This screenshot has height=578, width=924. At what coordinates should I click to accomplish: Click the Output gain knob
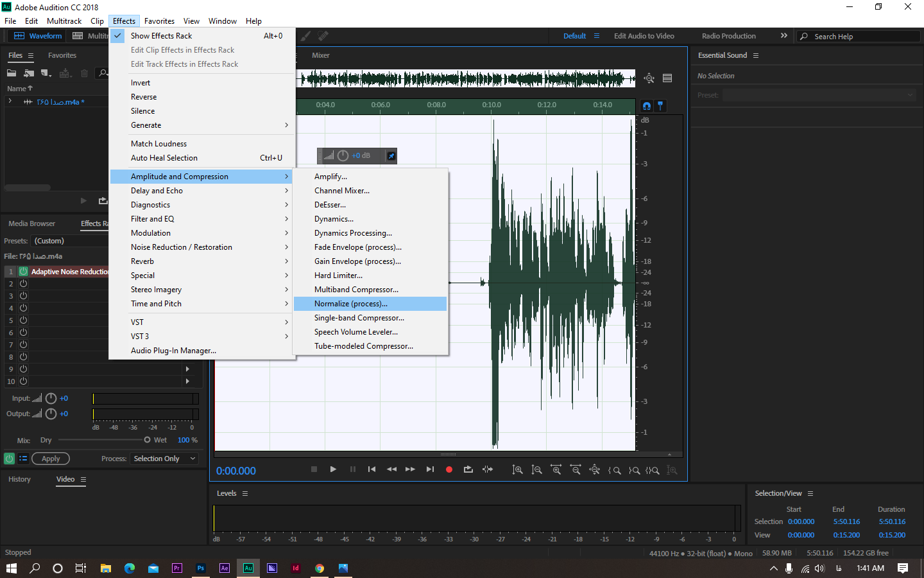tap(51, 414)
